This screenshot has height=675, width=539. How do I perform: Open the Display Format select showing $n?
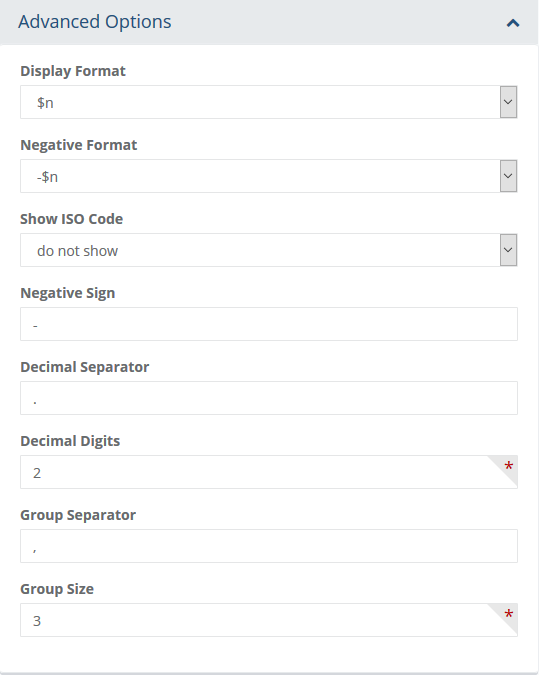[x=269, y=102]
